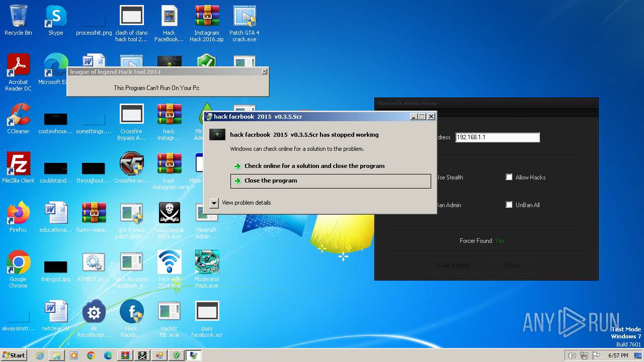Select gta 4 crack patch icon

tap(131, 220)
